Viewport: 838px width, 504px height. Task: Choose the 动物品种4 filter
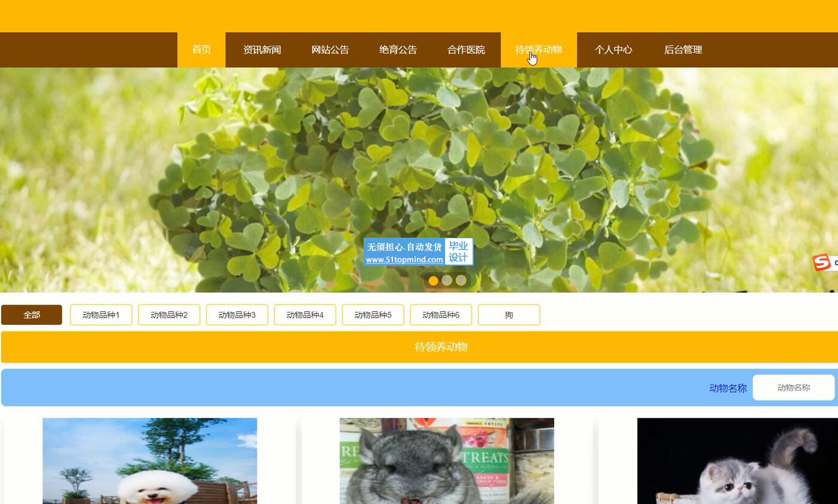click(x=305, y=315)
